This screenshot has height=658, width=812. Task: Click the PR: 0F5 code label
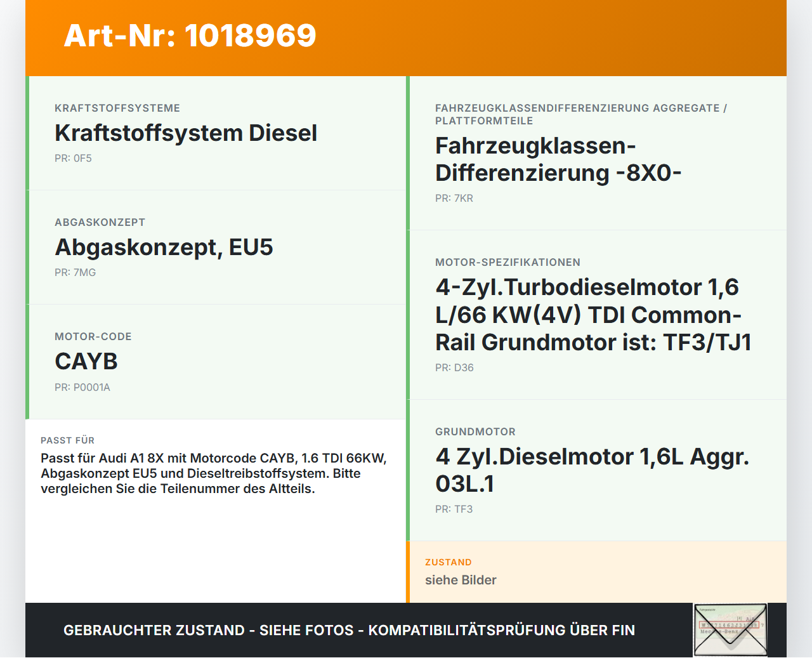pos(73,158)
